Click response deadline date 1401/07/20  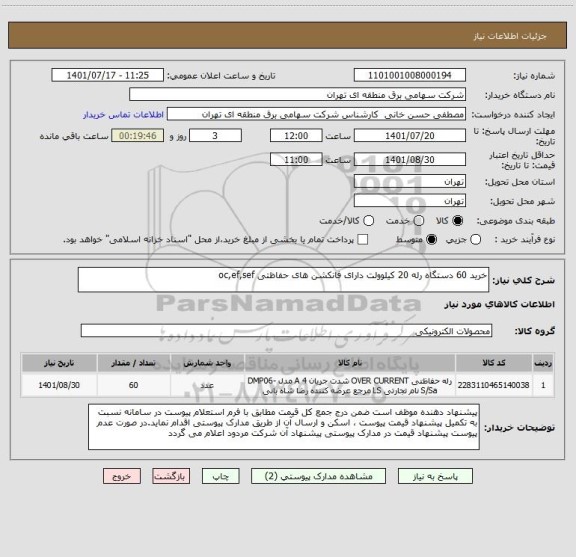click(410, 136)
